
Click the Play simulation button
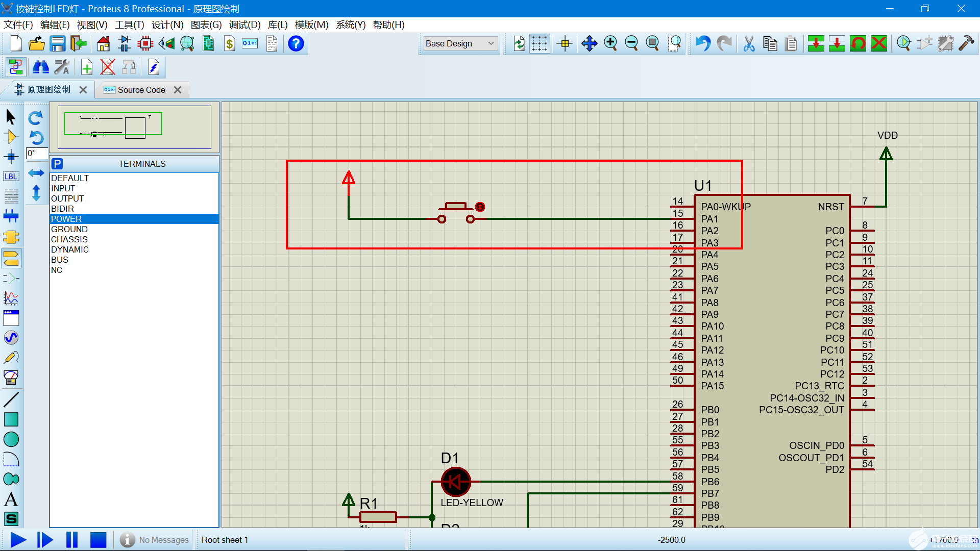pos(18,540)
